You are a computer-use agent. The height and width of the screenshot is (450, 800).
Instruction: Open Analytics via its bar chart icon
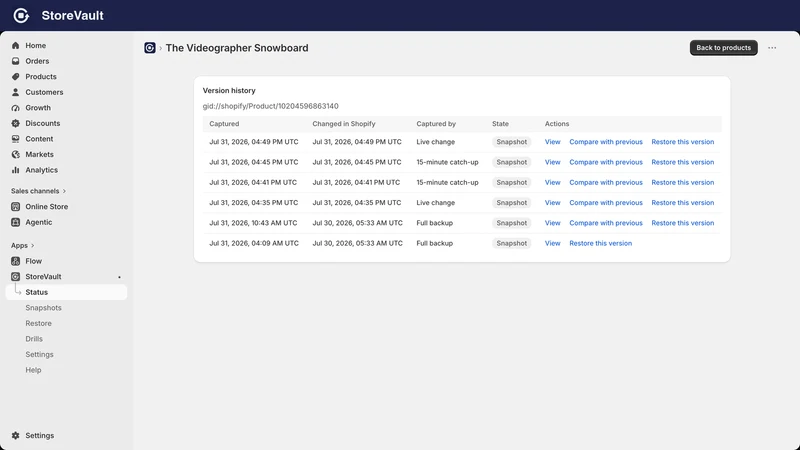coord(15,170)
